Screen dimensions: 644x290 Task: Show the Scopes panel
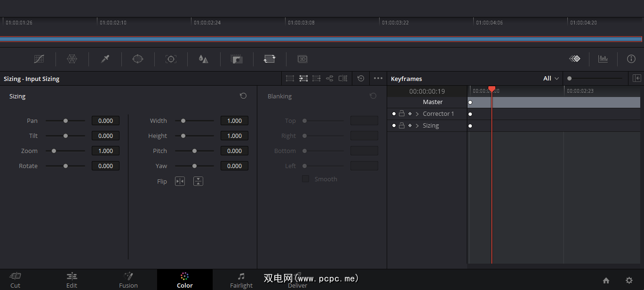[x=603, y=59]
